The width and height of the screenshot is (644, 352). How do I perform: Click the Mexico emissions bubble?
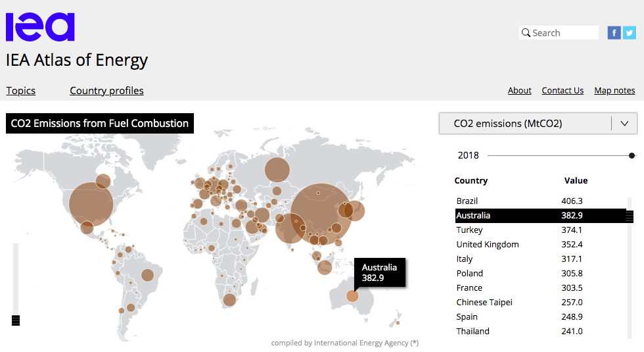click(x=87, y=228)
